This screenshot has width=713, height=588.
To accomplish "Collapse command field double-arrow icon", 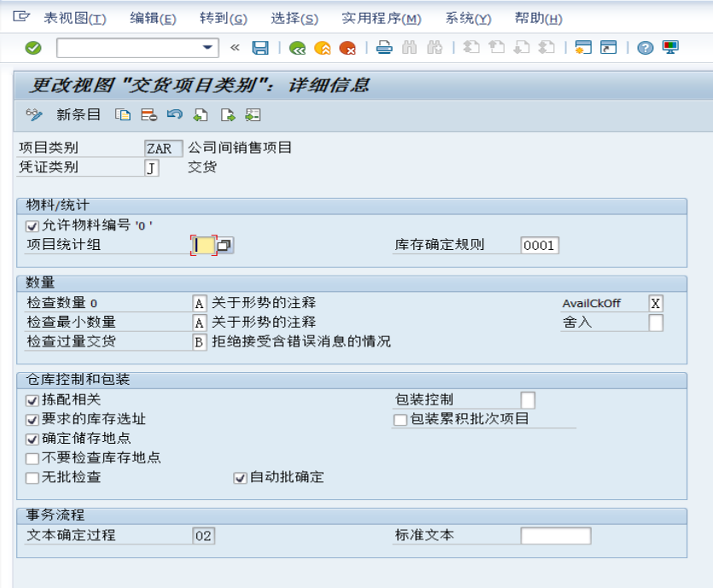I will coord(235,47).
